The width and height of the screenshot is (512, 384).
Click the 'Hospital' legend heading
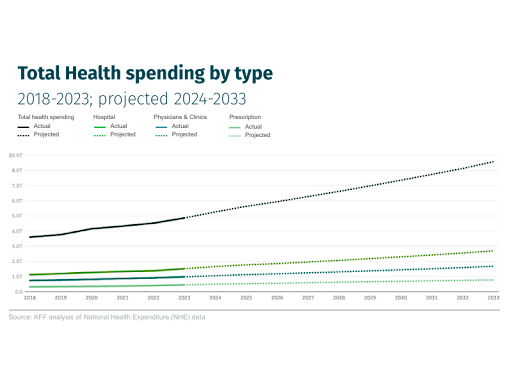coord(104,117)
